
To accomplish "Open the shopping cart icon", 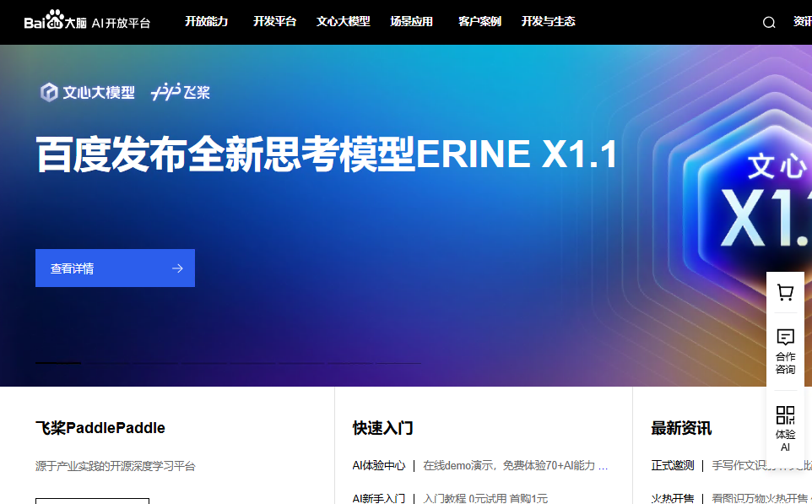I will pos(785,293).
